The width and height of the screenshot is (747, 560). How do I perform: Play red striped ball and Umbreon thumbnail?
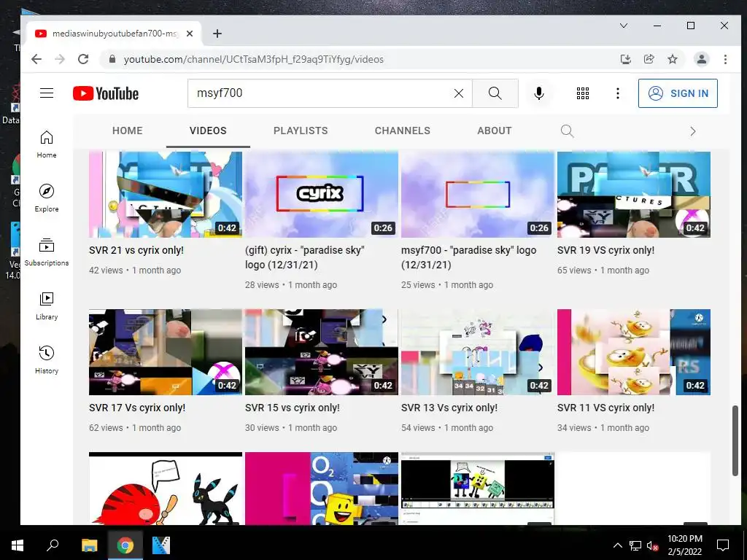[166, 489]
